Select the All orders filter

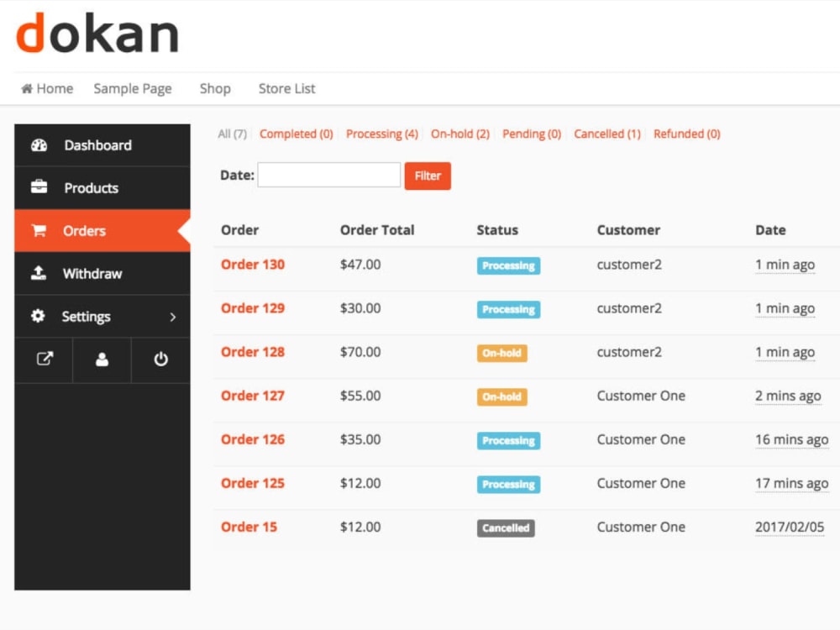tap(231, 134)
